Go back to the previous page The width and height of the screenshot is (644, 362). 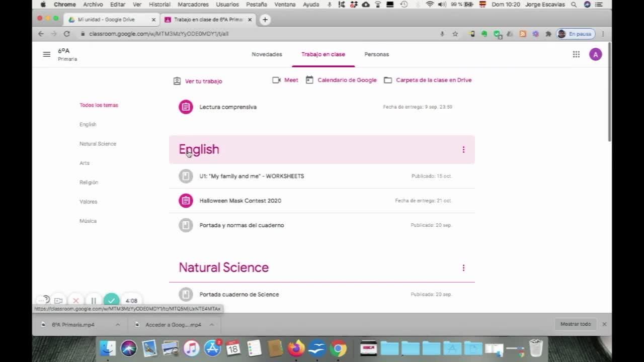click(41, 34)
